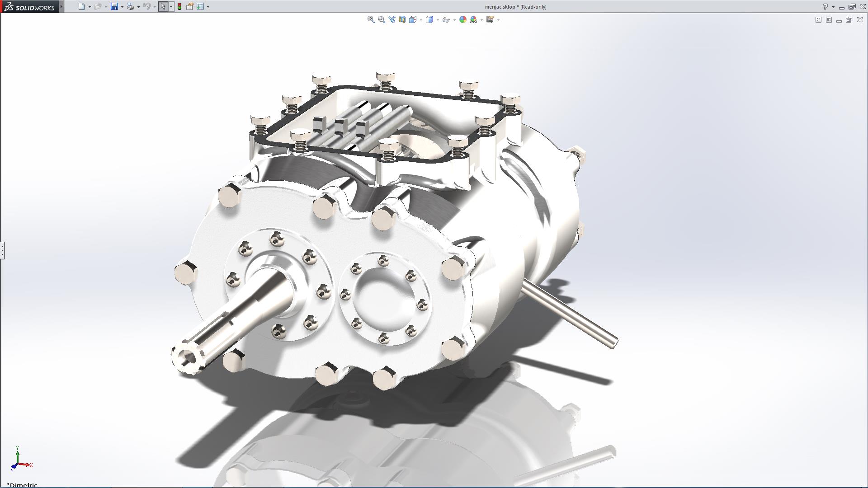This screenshot has height=488, width=868.
Task: Expand the View Orientation dropdown arrow
Action: [x=421, y=20]
